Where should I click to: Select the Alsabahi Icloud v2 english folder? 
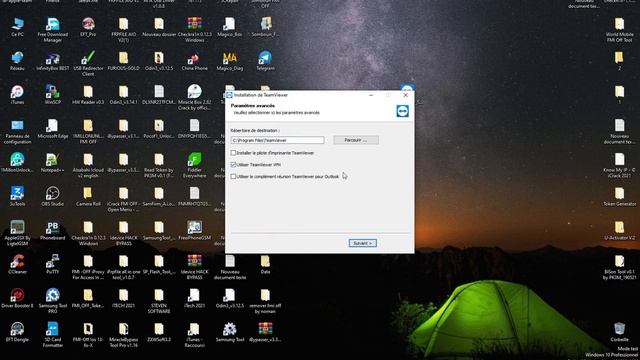(x=88, y=166)
